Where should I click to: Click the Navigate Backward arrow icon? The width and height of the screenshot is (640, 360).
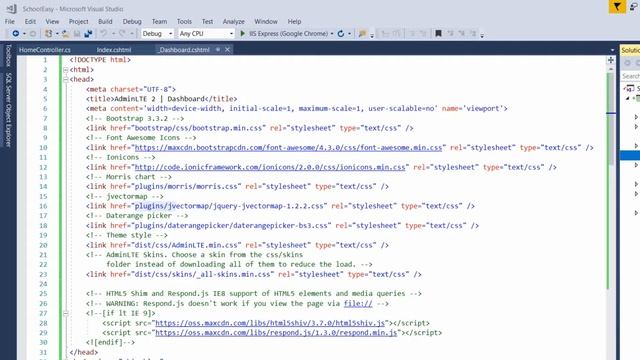click(16, 33)
